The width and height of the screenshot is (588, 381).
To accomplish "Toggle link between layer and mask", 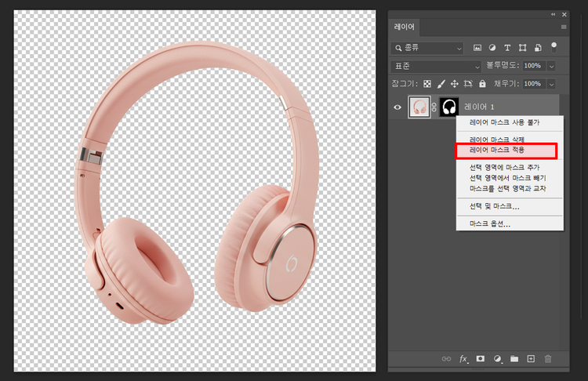I will coord(434,107).
